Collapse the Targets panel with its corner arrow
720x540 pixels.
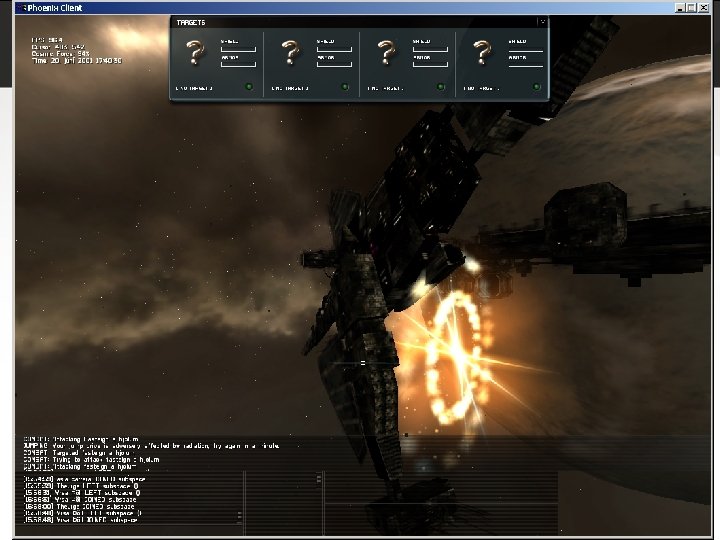542,22
